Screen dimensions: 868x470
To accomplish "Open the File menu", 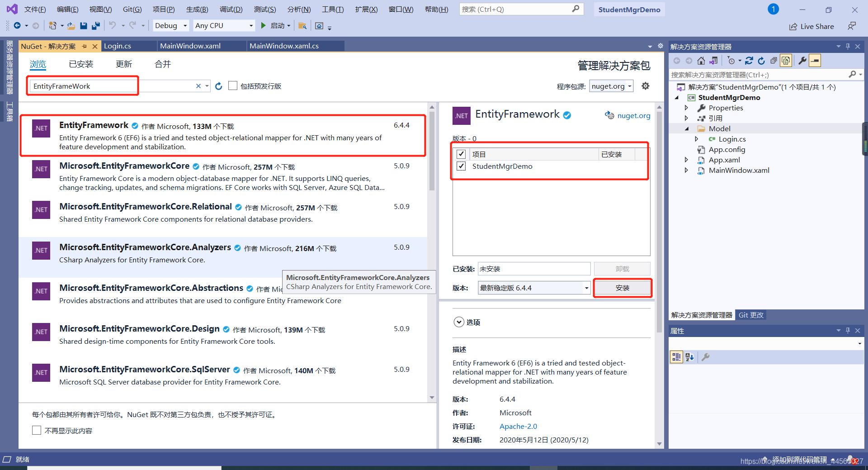I will point(35,9).
